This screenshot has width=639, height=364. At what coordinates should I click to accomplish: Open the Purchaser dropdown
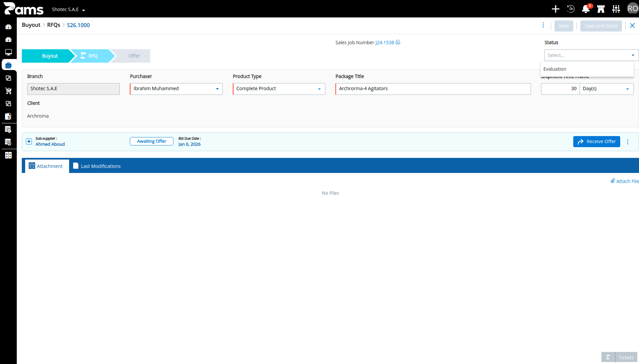tap(176, 89)
